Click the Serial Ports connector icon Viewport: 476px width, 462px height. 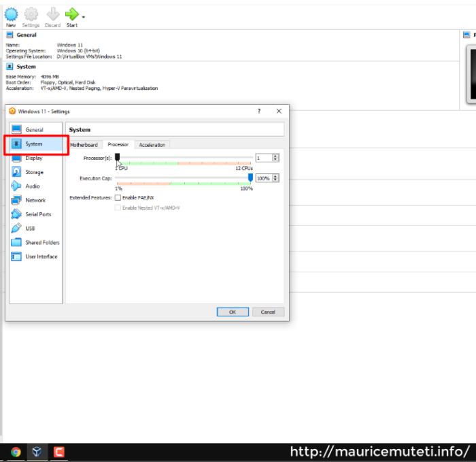pyautogui.click(x=16, y=214)
